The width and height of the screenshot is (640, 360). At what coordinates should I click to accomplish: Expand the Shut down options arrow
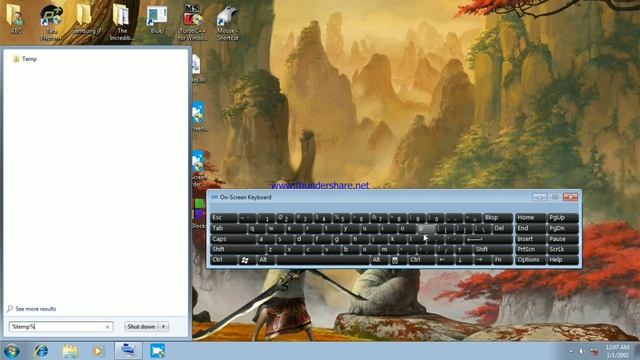click(164, 327)
